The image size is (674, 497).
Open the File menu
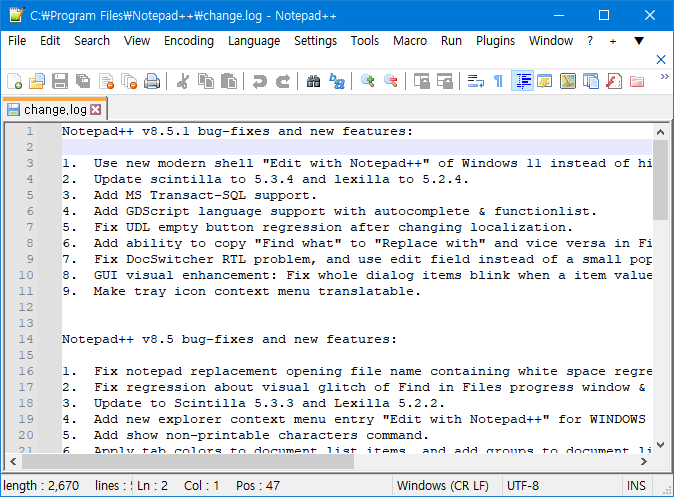tap(17, 41)
